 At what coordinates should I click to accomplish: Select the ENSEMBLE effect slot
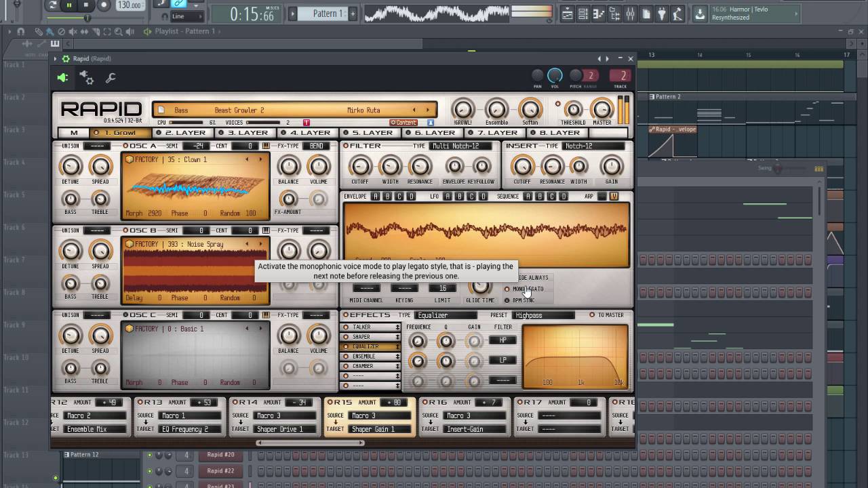[370, 357]
